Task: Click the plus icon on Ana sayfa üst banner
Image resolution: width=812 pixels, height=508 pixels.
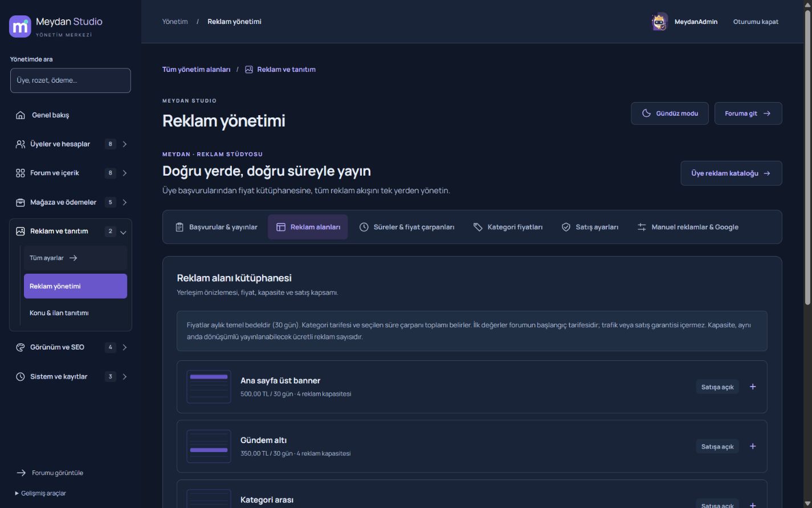Action: pyautogui.click(x=753, y=387)
